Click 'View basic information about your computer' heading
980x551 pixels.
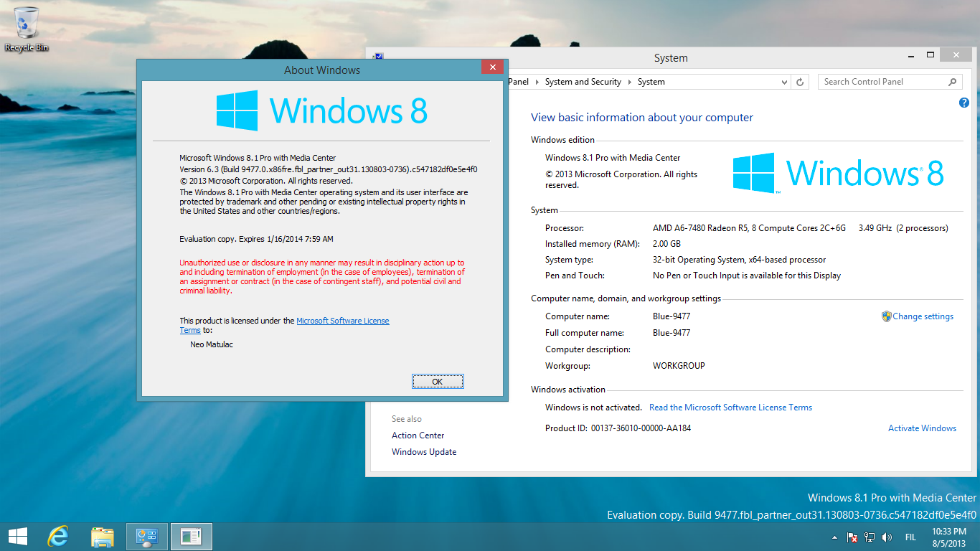[x=642, y=118]
